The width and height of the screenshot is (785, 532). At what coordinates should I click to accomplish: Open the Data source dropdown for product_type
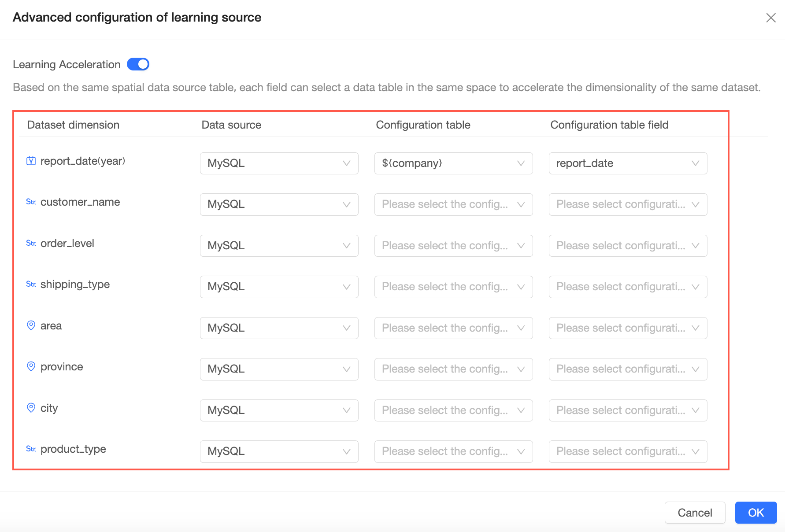pos(279,451)
